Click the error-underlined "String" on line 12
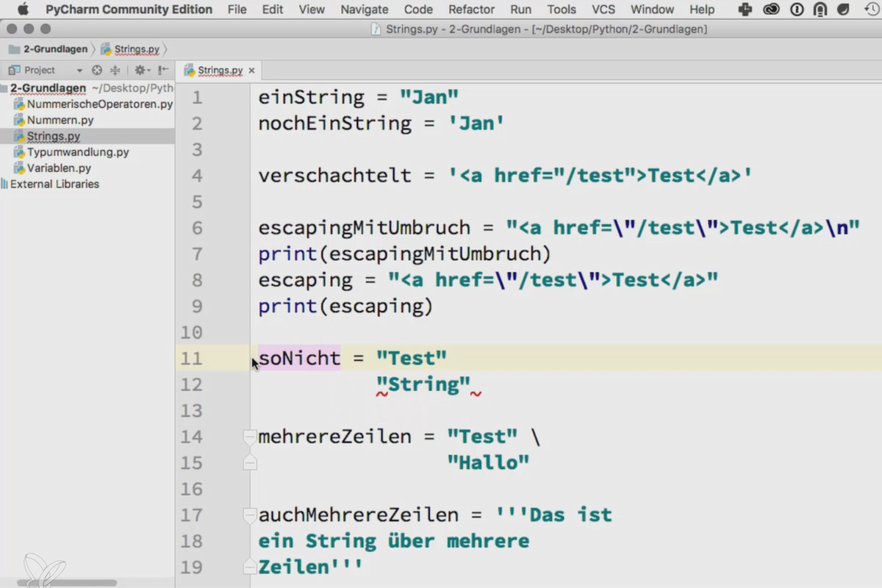The height and width of the screenshot is (588, 882). coord(423,385)
